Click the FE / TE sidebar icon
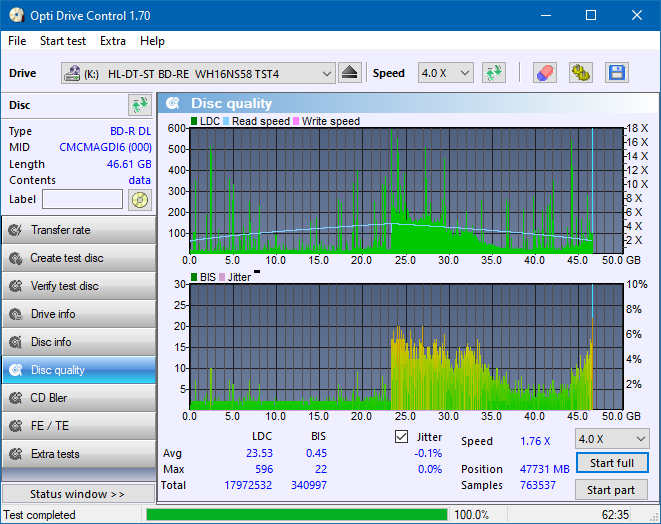661x524 pixels. pyautogui.click(x=16, y=426)
